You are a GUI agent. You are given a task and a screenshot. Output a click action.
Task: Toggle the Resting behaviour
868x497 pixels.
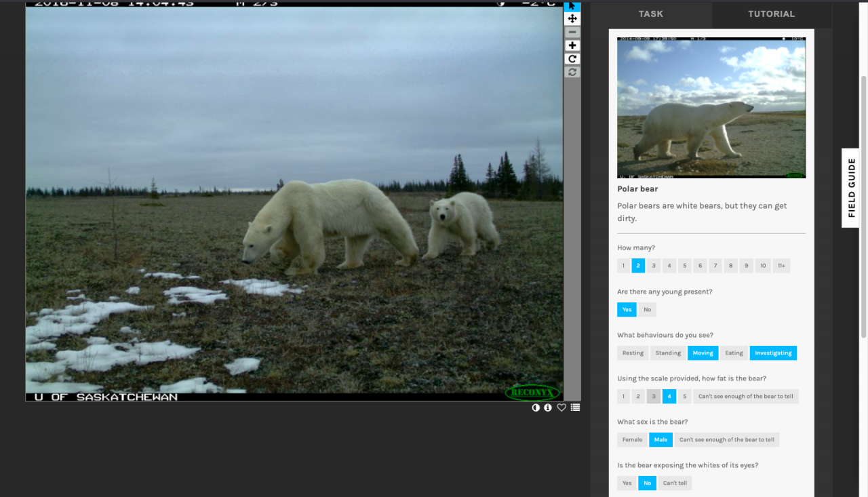633,353
